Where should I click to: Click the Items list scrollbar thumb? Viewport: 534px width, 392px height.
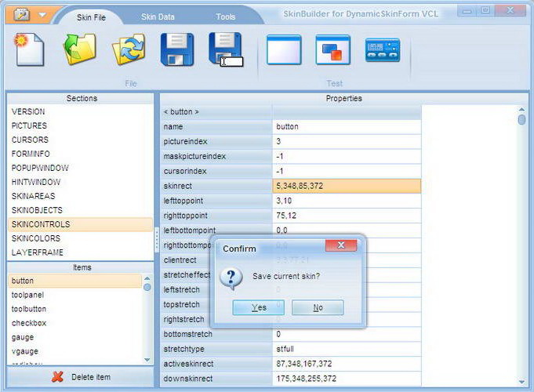[x=147, y=287]
